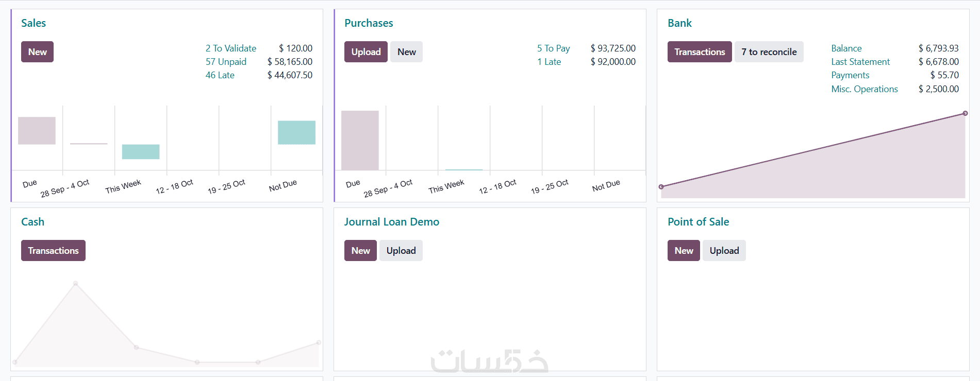Click New button in Sales card
The height and width of the screenshot is (381, 980).
[x=37, y=52]
